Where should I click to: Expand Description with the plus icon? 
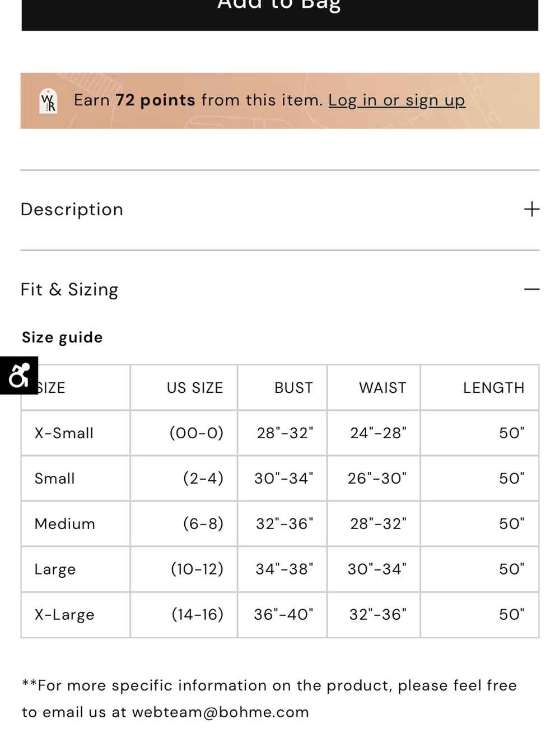click(x=531, y=209)
